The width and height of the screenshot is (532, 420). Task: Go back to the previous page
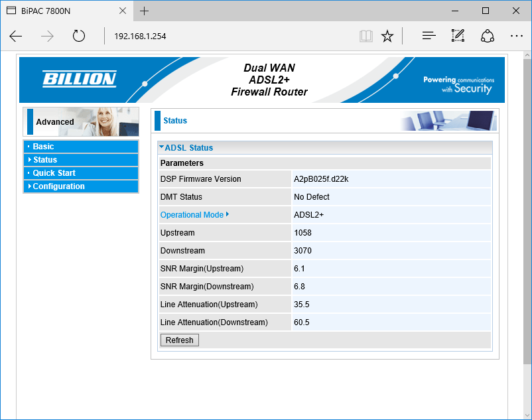(16, 36)
